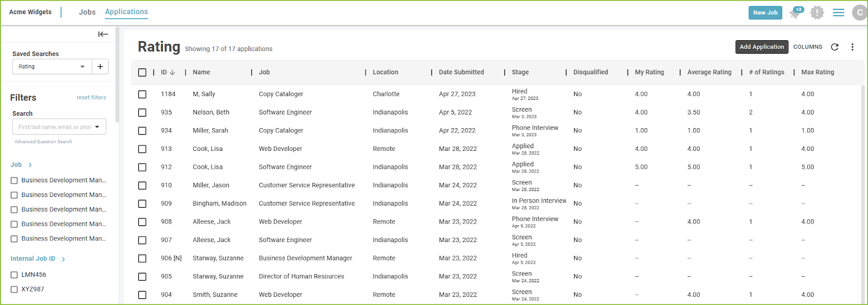Sort by ID using the down arrow
Image resolution: width=868 pixels, height=305 pixels.
click(173, 72)
